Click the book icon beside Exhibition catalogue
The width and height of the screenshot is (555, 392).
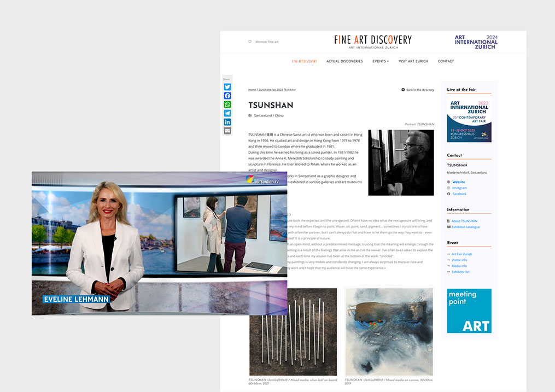448,227
